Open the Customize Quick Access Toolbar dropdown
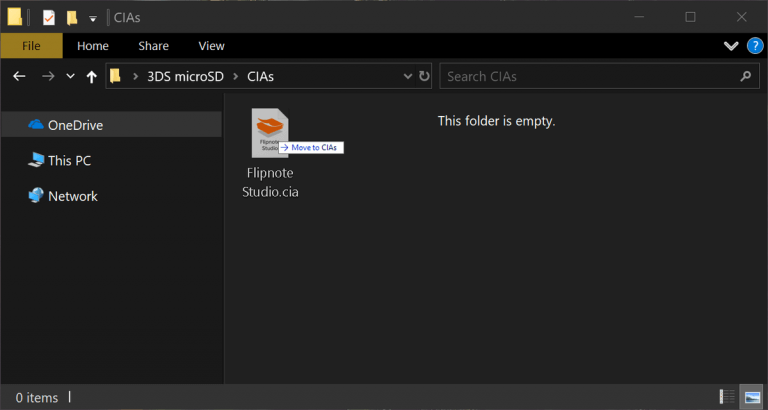Screen dimensions: 768x410 [x=93, y=18]
